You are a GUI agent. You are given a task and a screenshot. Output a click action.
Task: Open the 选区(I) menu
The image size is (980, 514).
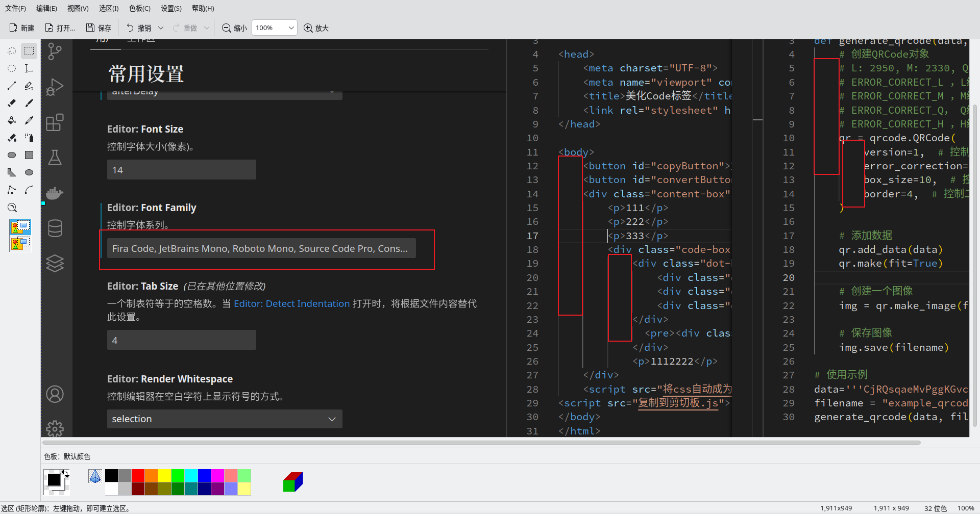point(109,8)
